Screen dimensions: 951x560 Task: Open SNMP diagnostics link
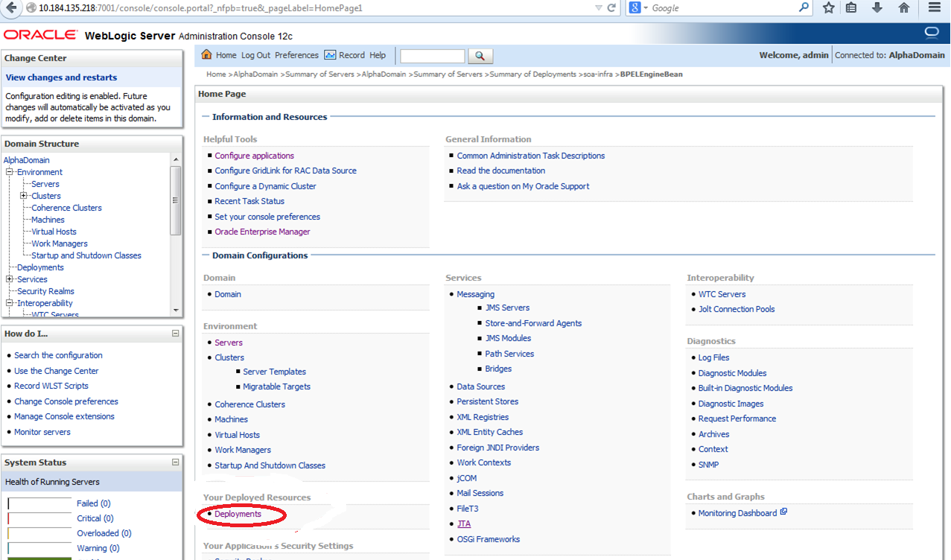[708, 465]
